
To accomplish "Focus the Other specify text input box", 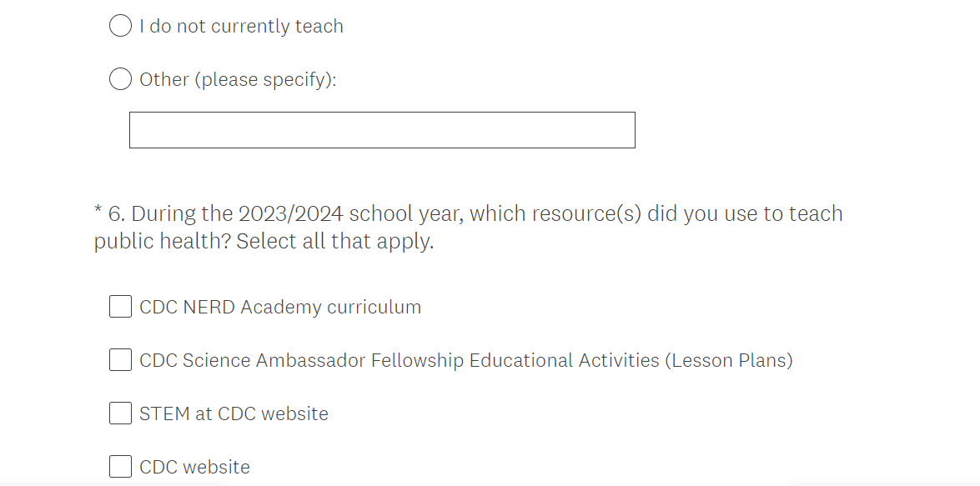I will point(382,130).
